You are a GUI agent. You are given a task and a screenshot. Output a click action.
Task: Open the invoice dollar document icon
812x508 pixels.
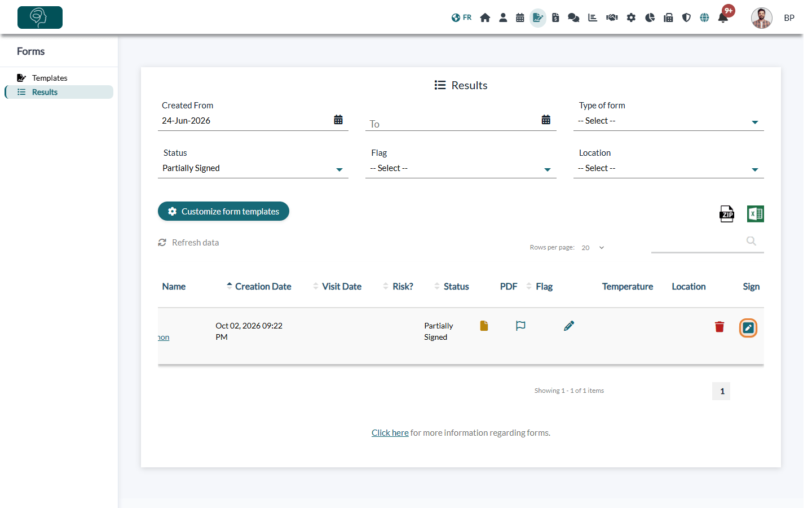[x=555, y=17]
